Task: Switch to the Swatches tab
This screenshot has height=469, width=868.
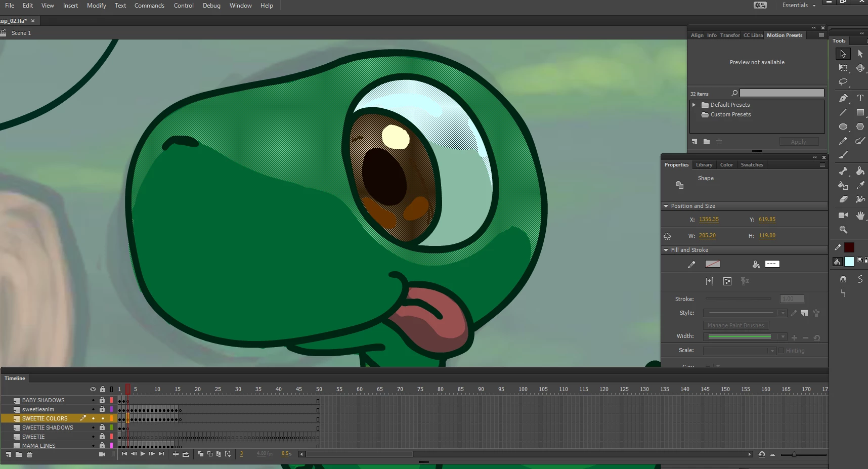Action: [752, 165]
